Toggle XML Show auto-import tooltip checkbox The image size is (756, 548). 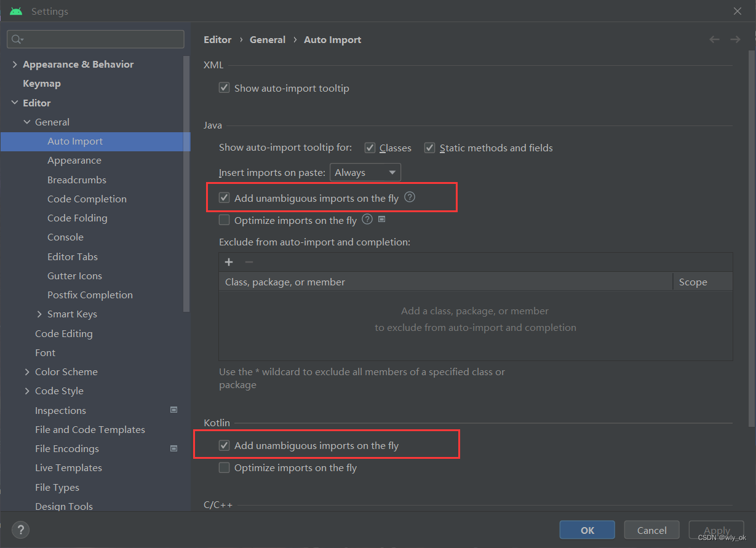225,88
